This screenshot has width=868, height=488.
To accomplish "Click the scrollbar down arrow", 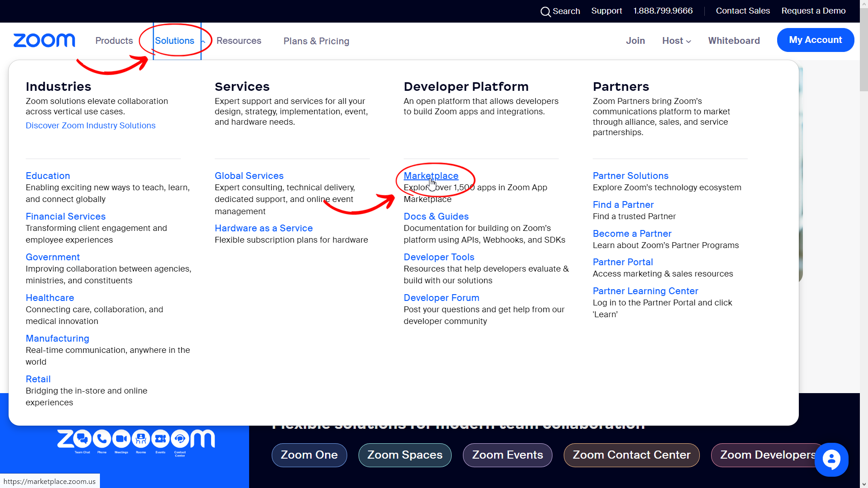I will pos(863,484).
